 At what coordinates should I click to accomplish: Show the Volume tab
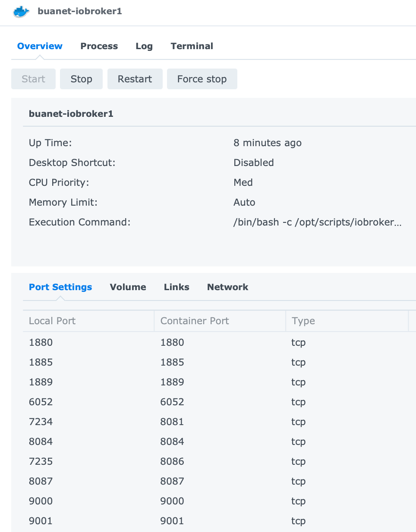pyautogui.click(x=128, y=287)
